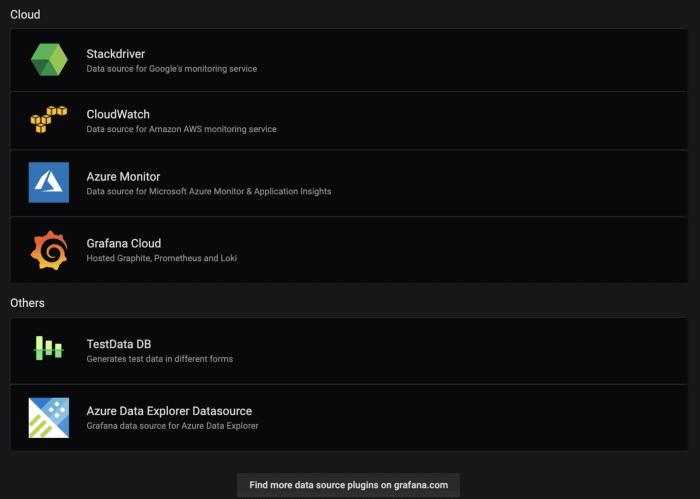The width and height of the screenshot is (700, 499).
Task: Click the green TestData DB candlestick icon
Action: [x=49, y=348]
